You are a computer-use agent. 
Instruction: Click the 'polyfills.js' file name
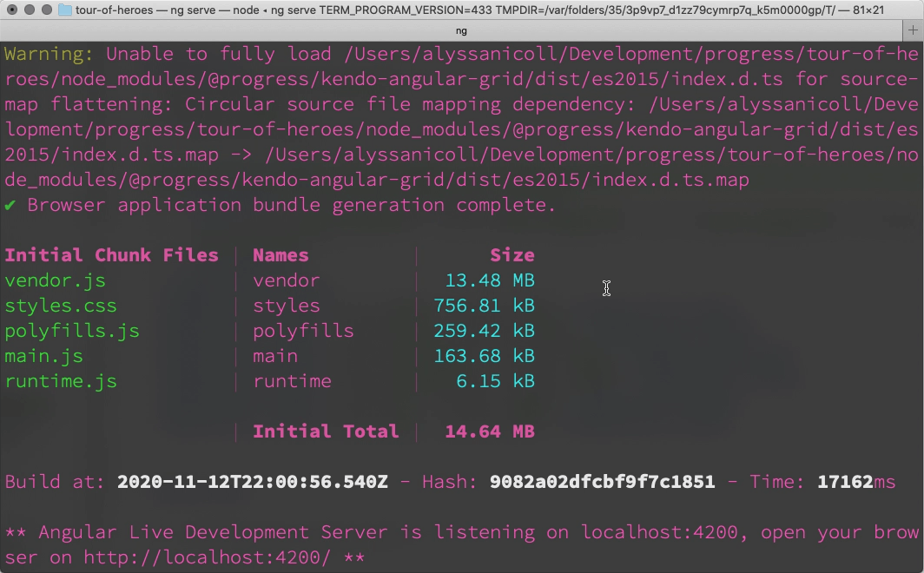72,331
